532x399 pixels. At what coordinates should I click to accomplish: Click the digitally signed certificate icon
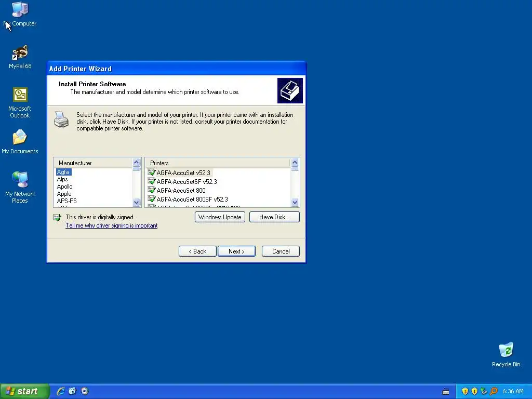click(57, 218)
